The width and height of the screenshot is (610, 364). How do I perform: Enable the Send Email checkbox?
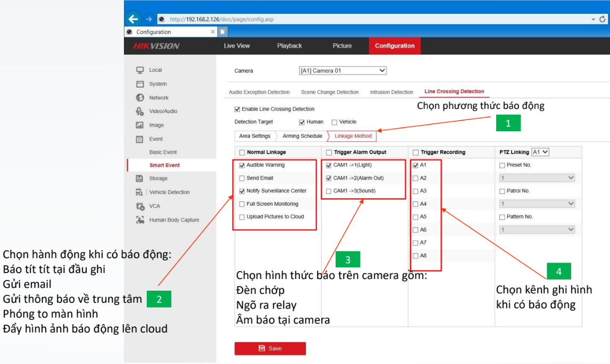coord(243,178)
